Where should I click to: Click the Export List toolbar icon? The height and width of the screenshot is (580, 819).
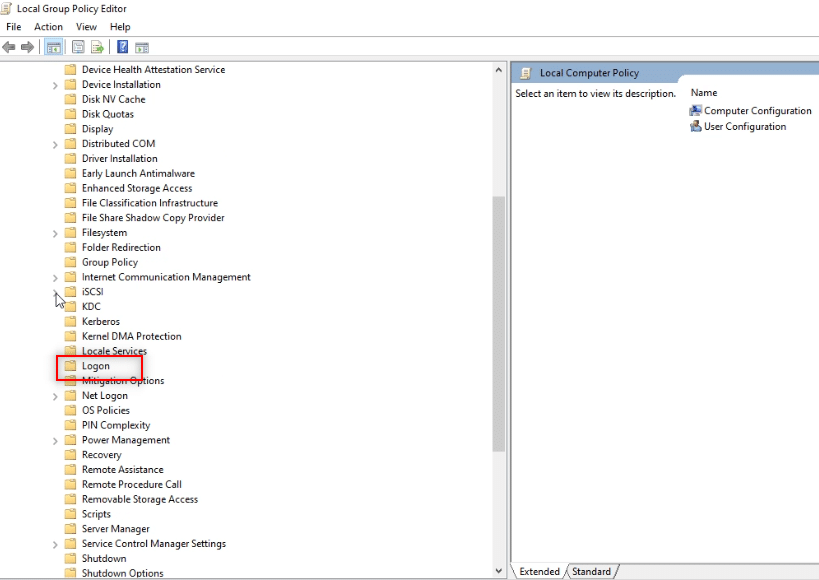click(x=97, y=48)
